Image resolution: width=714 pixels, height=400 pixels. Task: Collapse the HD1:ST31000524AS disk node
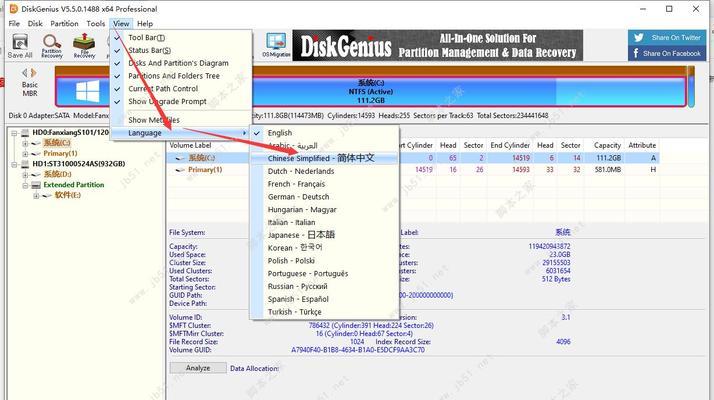14,164
